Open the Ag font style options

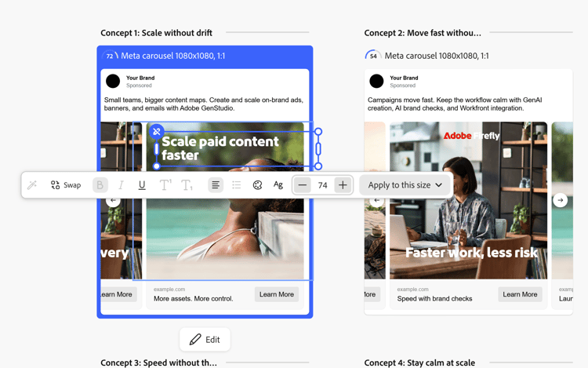coord(278,184)
